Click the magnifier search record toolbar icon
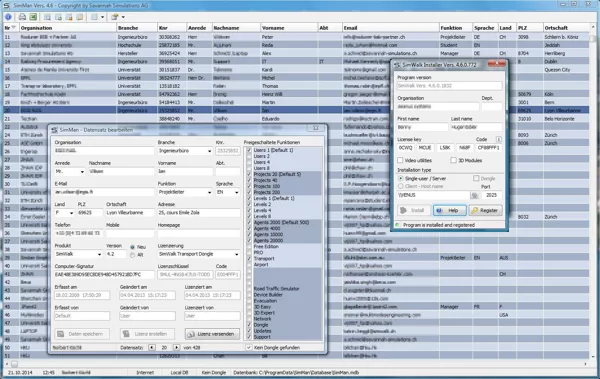This screenshot has width=600, height=379. point(47,17)
